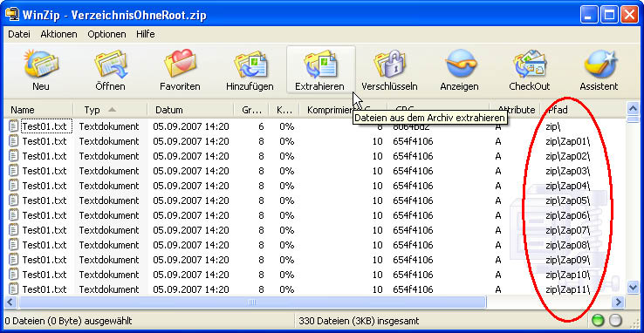Click the vertical scrollbar up arrow
The width and height of the screenshot is (644, 333).
pyautogui.click(x=633, y=109)
